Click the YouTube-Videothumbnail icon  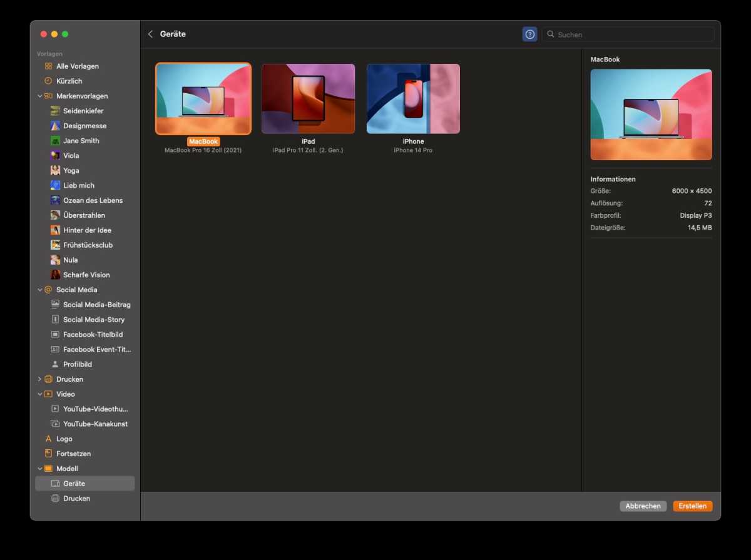(55, 409)
